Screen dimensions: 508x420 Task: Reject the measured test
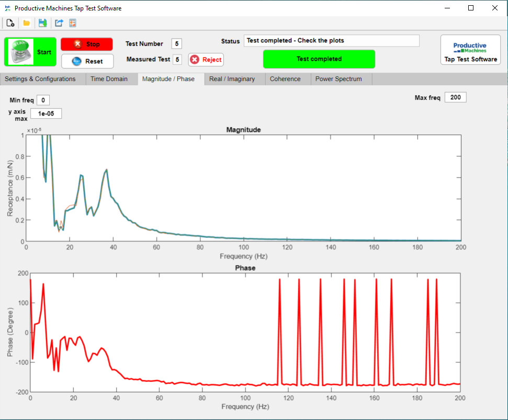[206, 60]
